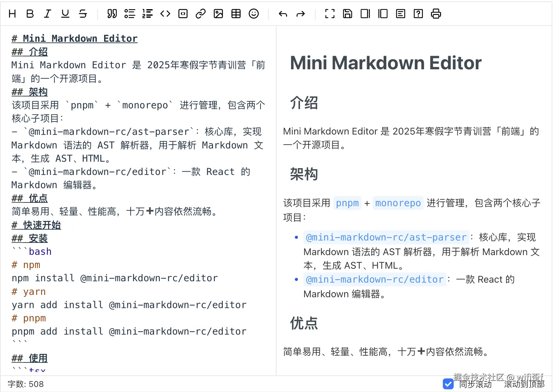Click the left-sidebar panel layout icon

click(x=383, y=14)
